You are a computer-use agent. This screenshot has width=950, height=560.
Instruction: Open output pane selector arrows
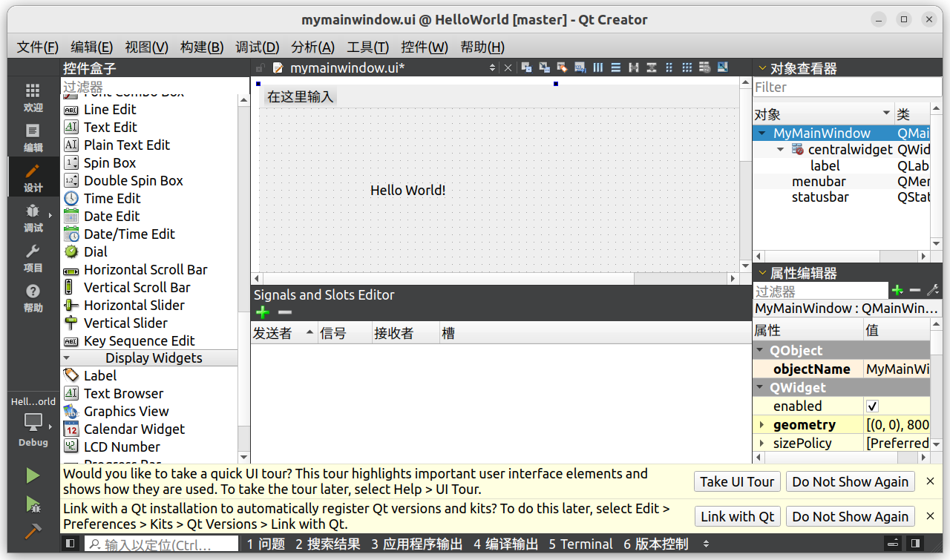click(706, 544)
